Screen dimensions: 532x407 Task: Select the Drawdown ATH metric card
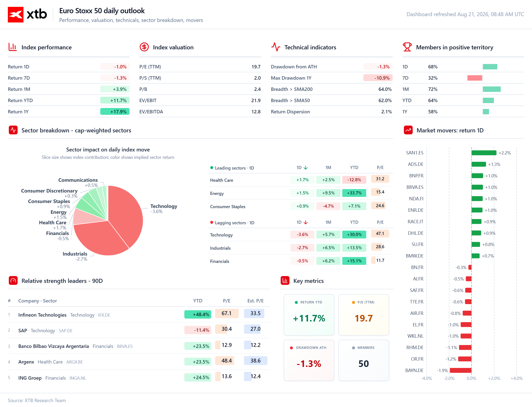coord(309,360)
